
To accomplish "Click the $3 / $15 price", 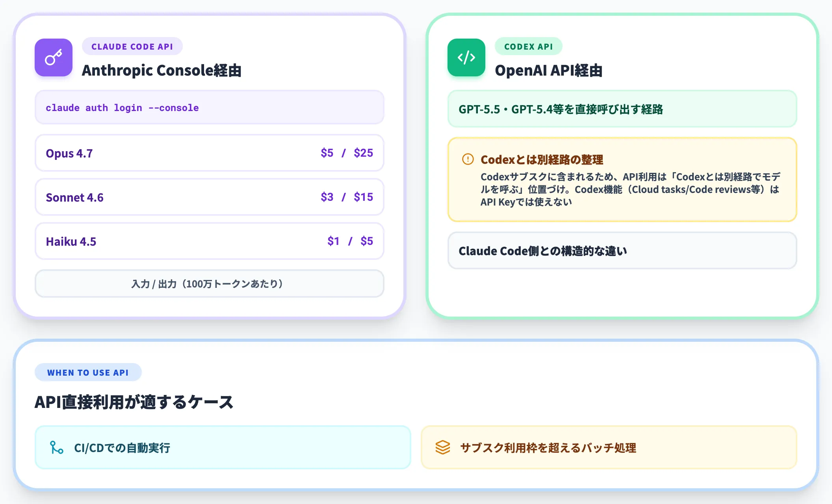I will (347, 197).
